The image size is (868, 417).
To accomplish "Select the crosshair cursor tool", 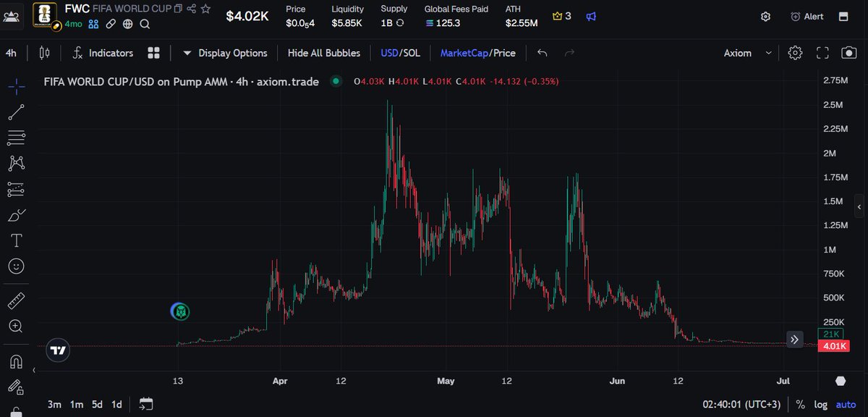I will point(16,86).
